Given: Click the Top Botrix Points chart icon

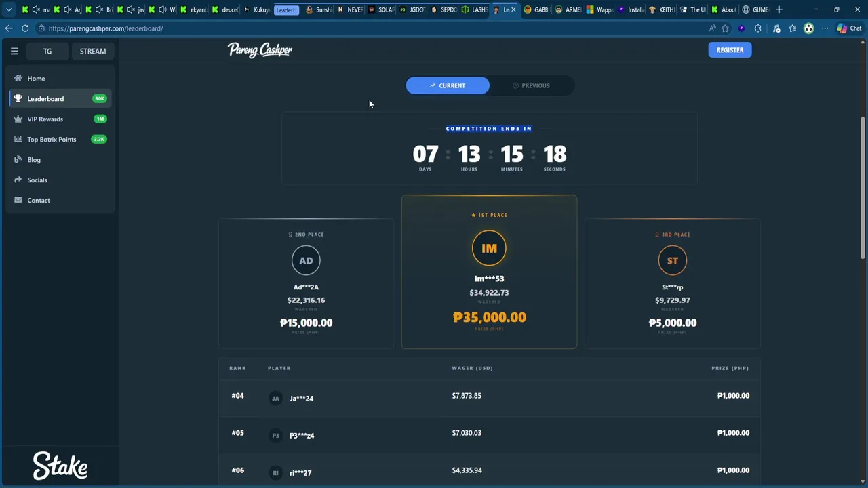Looking at the screenshot, I should (18, 140).
